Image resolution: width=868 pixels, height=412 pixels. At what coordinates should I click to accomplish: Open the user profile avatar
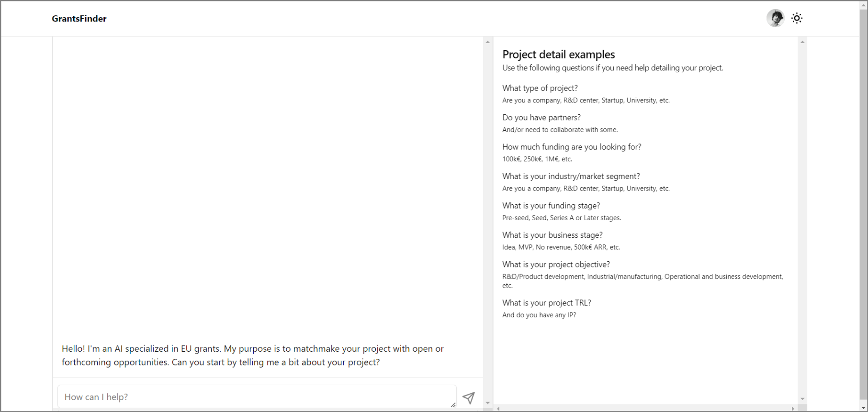tap(775, 18)
